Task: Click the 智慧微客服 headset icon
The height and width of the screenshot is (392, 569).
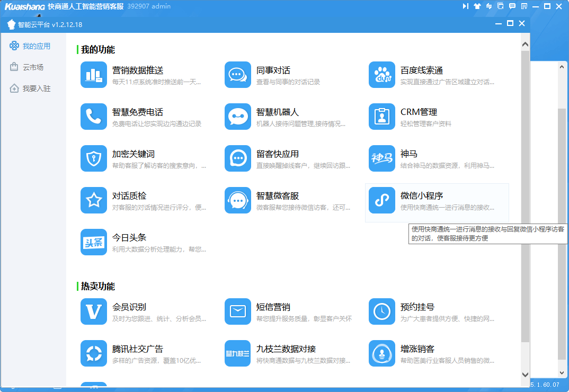Action: (237, 200)
